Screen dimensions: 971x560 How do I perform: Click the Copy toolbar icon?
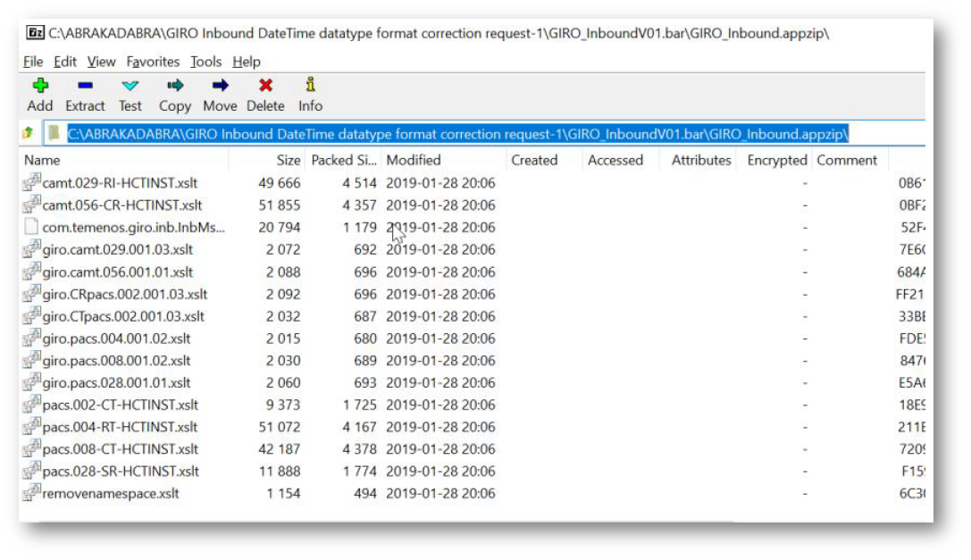[x=175, y=86]
